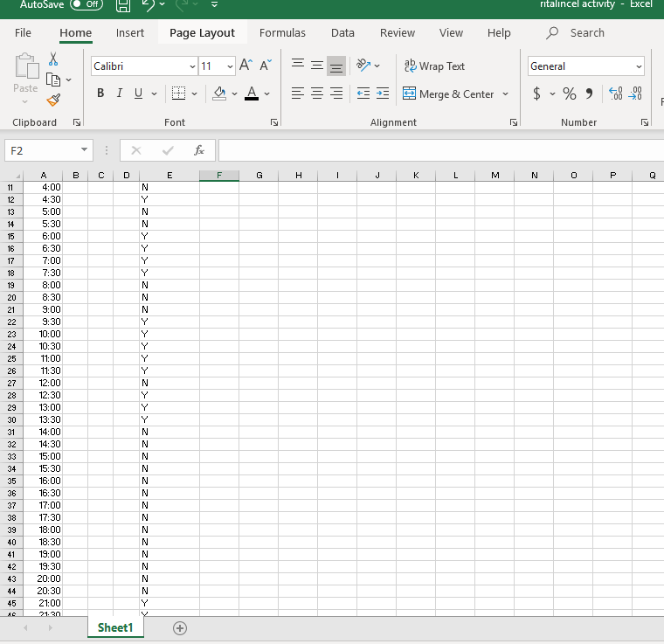Align text left

298,93
